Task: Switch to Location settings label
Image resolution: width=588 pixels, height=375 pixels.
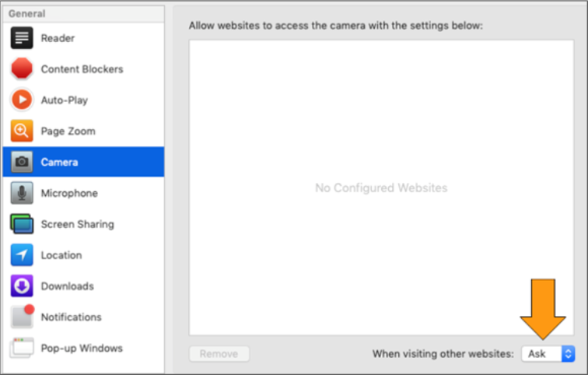Action: (61, 255)
